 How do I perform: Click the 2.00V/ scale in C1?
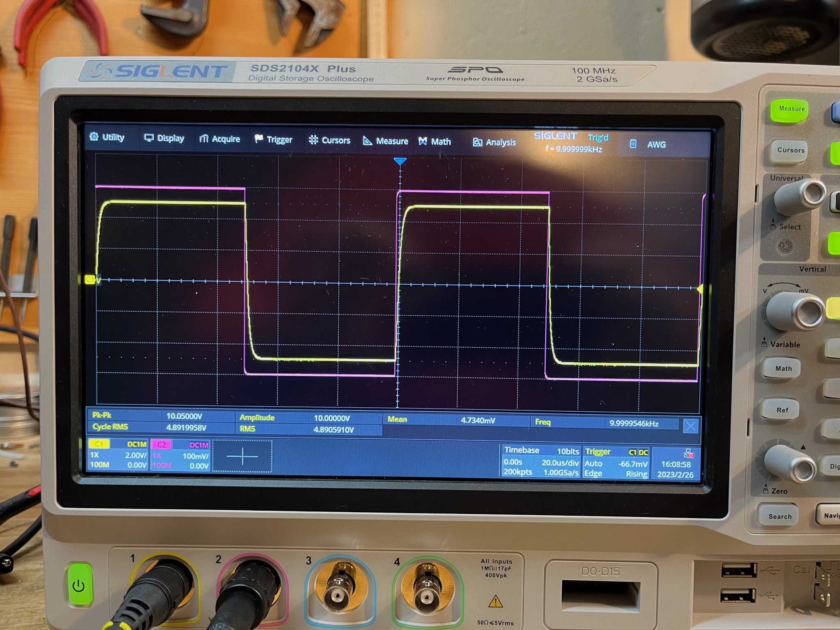tap(136, 455)
